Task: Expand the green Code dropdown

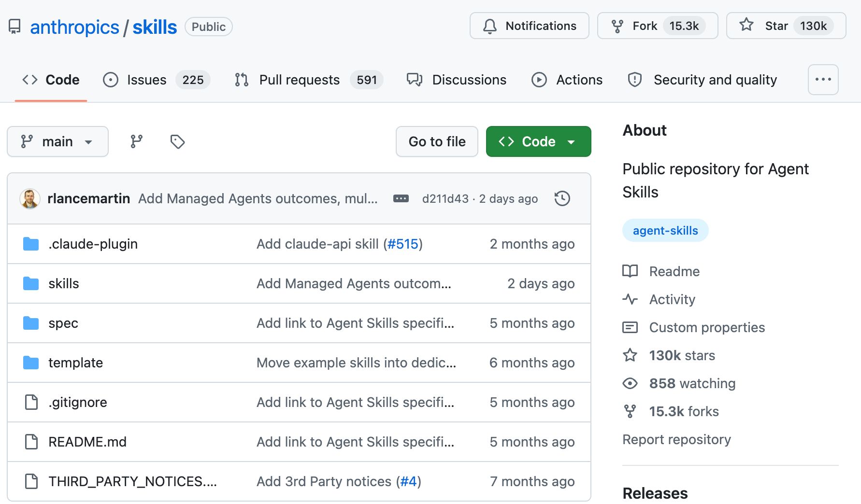Action: (539, 141)
